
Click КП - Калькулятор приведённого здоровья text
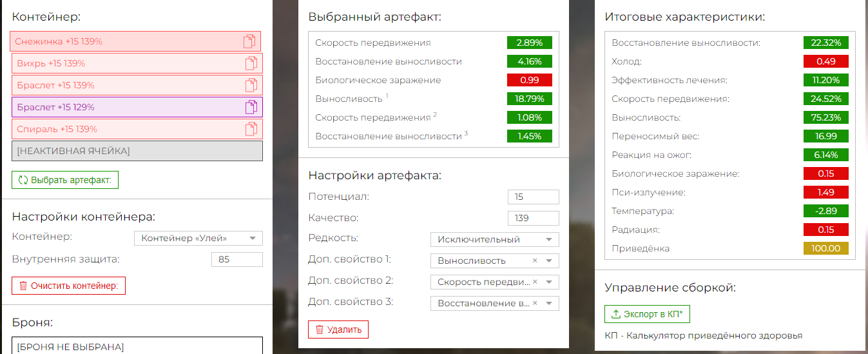[704, 335]
